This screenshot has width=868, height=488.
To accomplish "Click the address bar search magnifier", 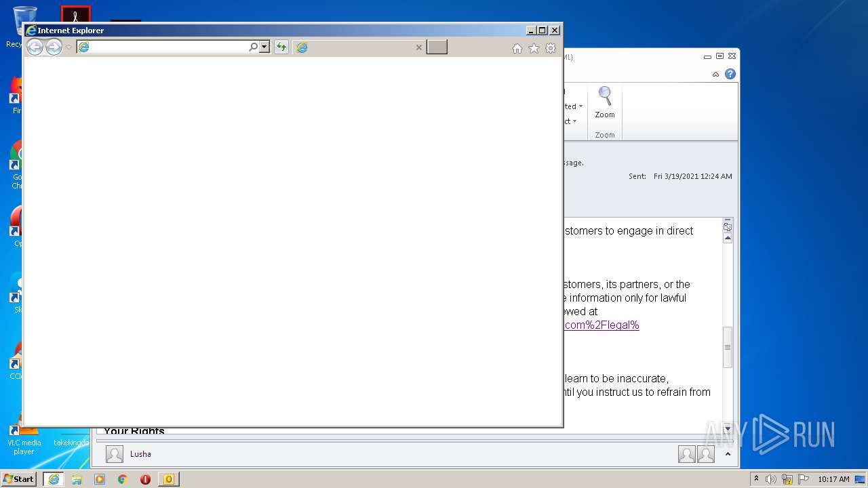I will (x=254, y=47).
